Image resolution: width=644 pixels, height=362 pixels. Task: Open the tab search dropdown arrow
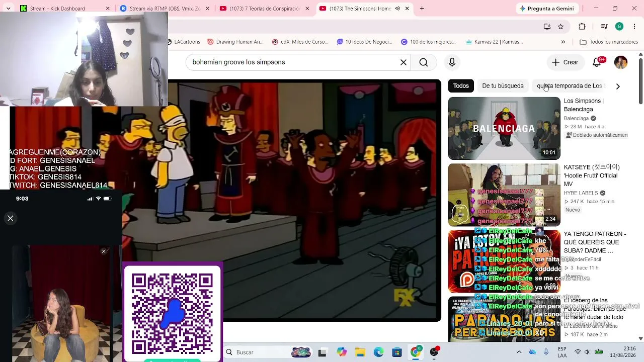pos(8,9)
